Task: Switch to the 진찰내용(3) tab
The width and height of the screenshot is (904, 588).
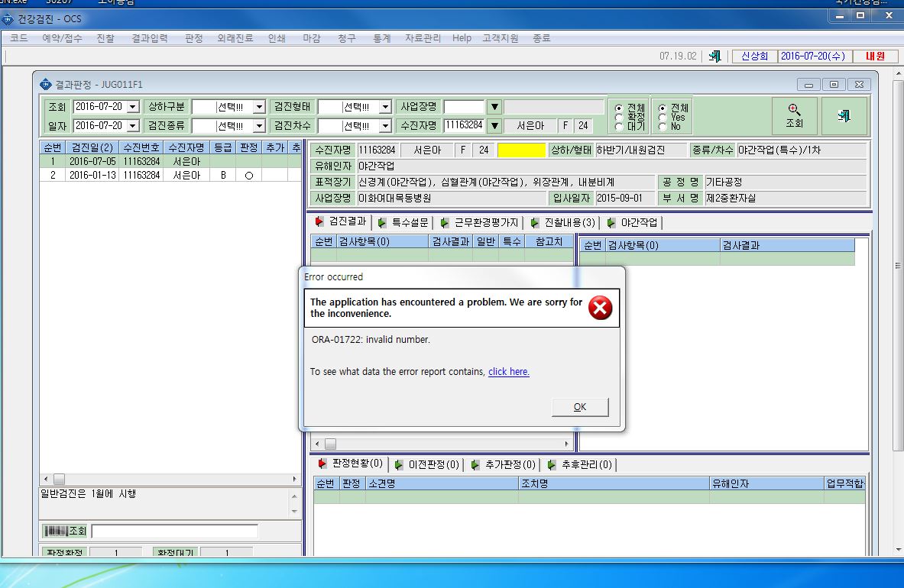Action: pyautogui.click(x=563, y=222)
